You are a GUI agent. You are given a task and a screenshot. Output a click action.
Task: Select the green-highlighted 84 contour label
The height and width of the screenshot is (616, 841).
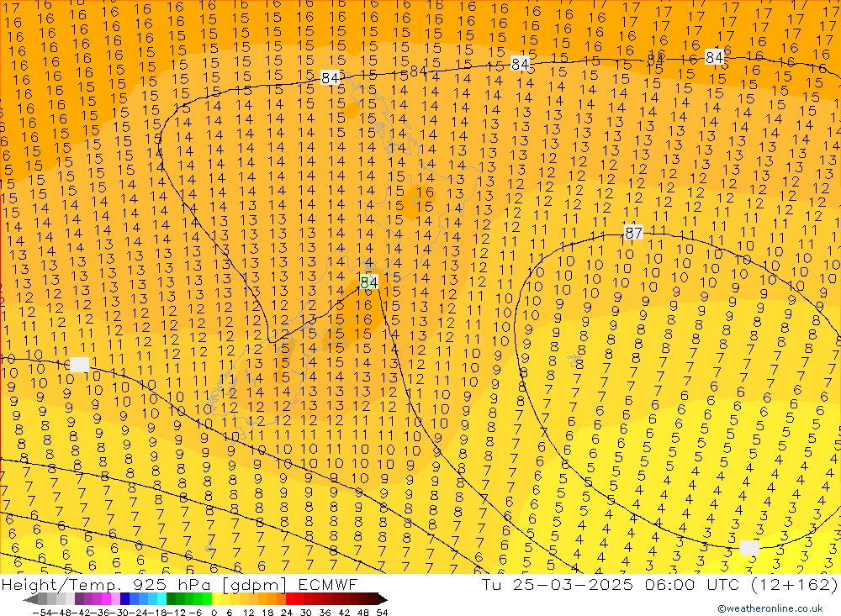(369, 282)
